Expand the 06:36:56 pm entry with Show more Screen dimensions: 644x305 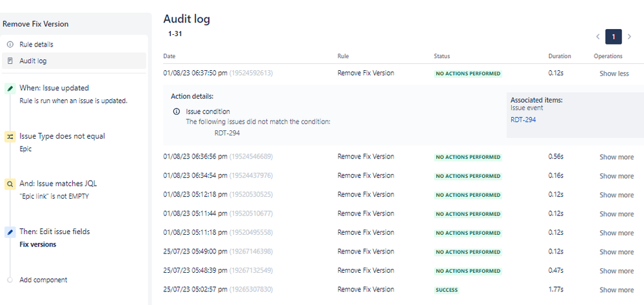click(x=616, y=157)
